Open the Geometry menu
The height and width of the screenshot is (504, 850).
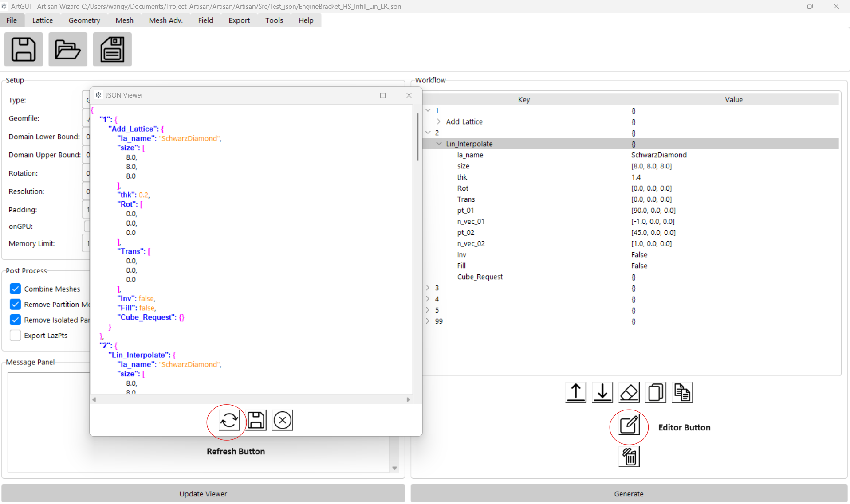click(x=84, y=20)
